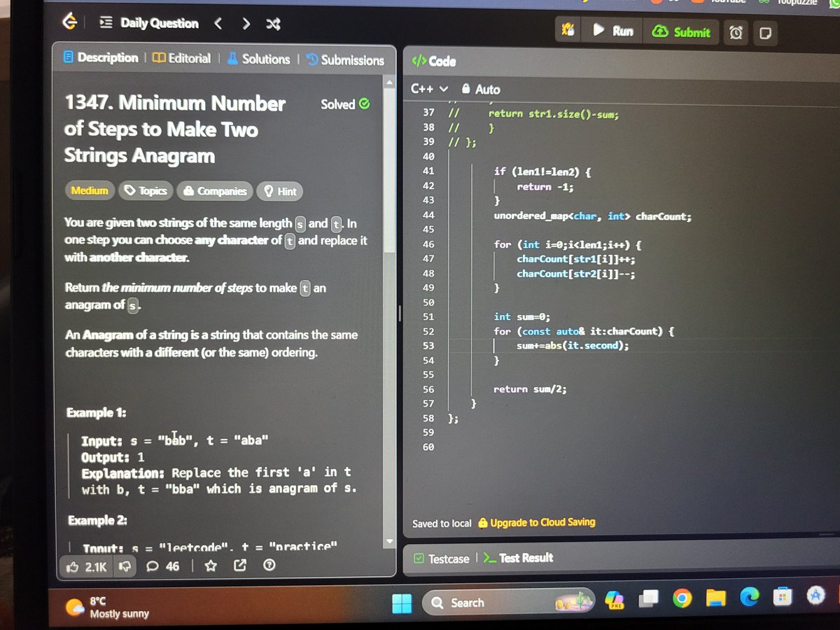Open the Windows Start menu

tap(402, 603)
